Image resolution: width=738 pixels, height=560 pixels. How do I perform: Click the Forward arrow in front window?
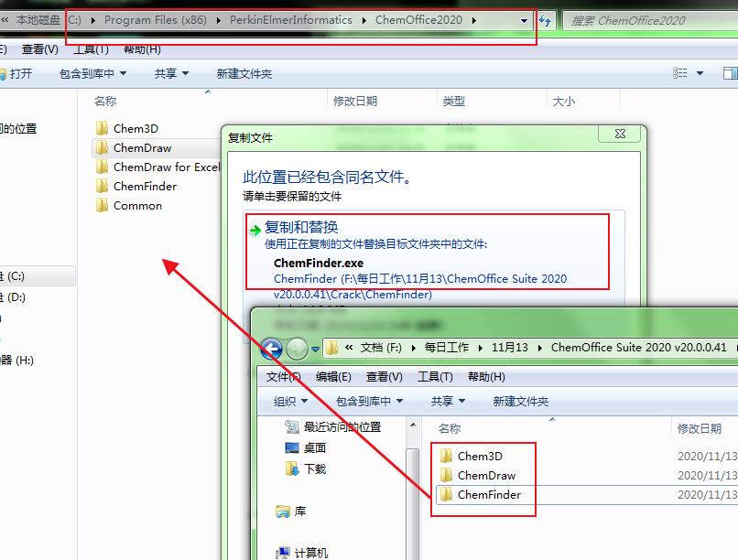coord(297,349)
